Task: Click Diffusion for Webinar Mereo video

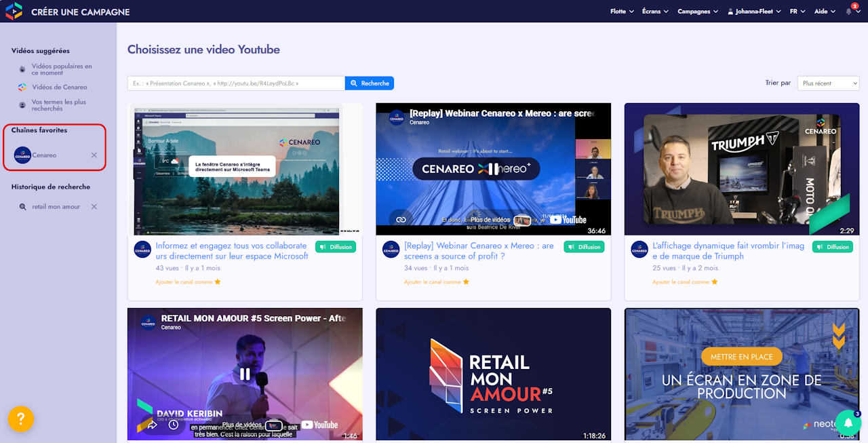Action: coord(584,247)
